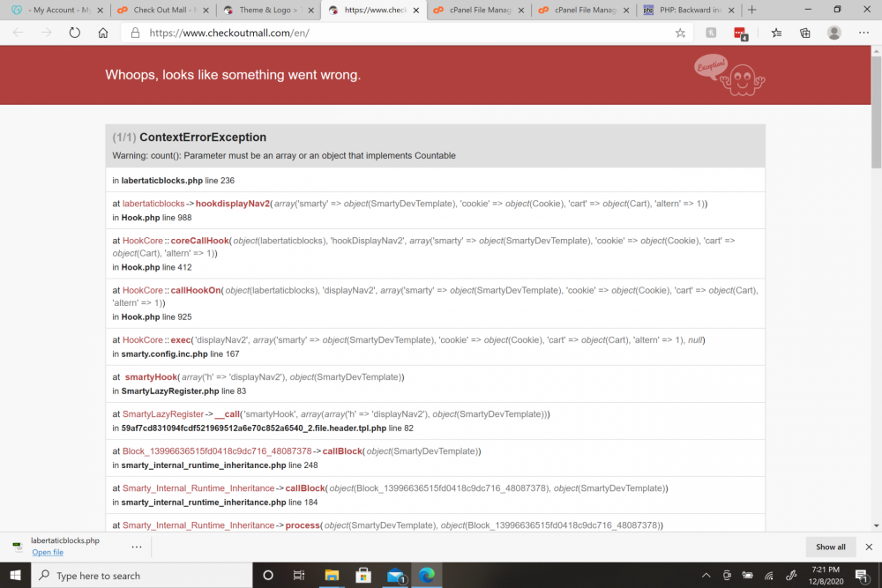Viewport: 882px width, 588px height.
Task: Open the Settings and more menu
Action: pos(863,33)
